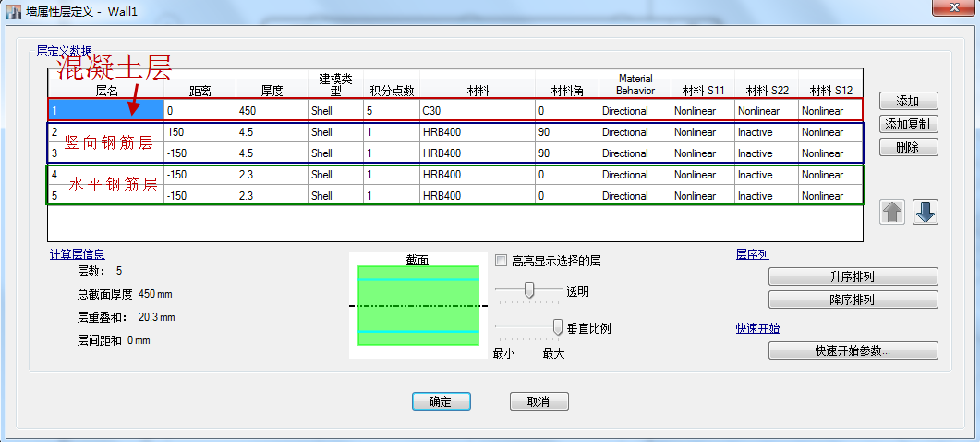
Task: Click the Wall1 dialog title bar icon
Action: 14,9
